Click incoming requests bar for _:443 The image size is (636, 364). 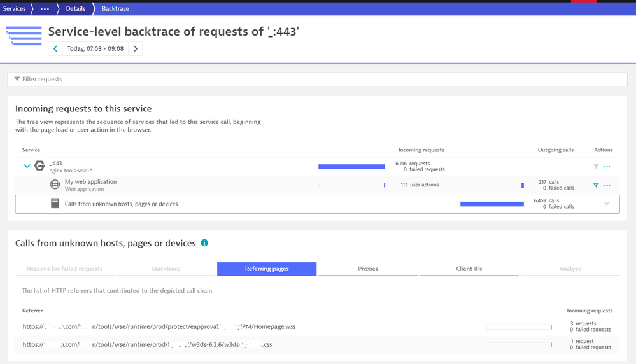tap(351, 167)
